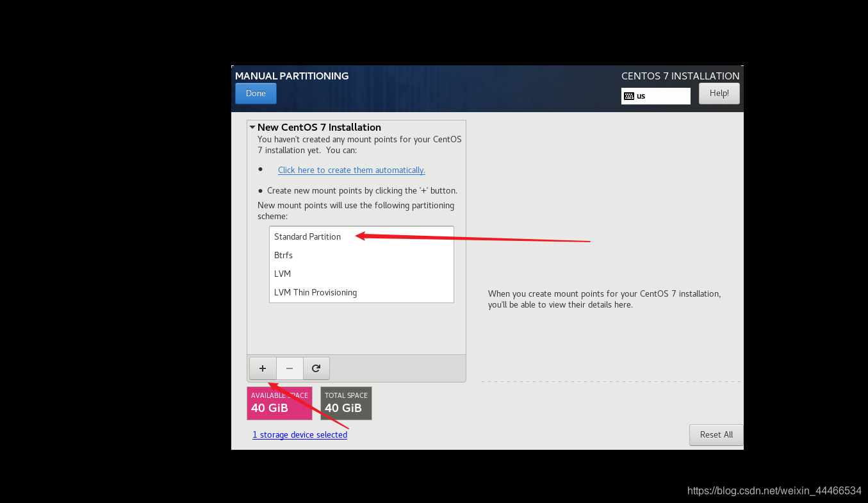This screenshot has height=503, width=868.
Task: Select Standard Partition scheme
Action: 361,236
